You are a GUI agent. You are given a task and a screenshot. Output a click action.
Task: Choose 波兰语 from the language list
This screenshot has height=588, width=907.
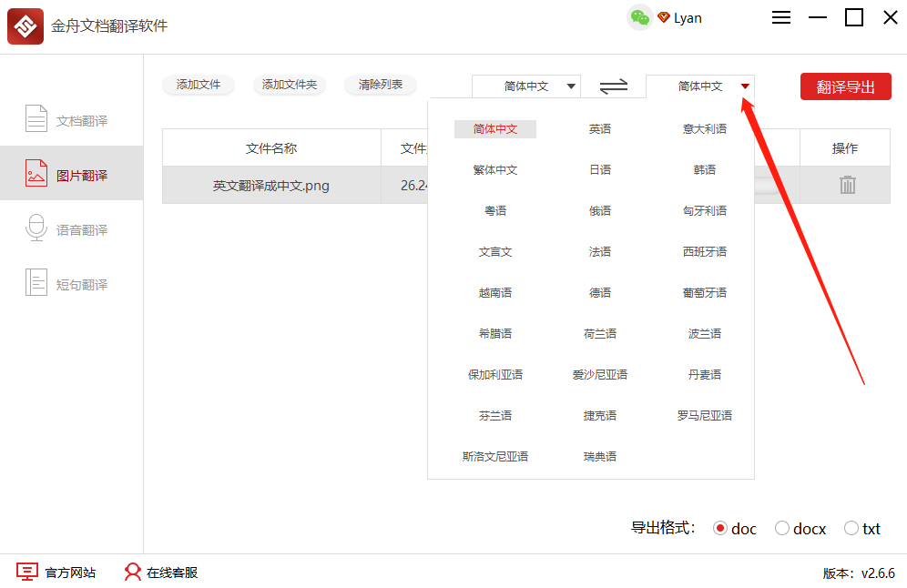pyautogui.click(x=705, y=334)
